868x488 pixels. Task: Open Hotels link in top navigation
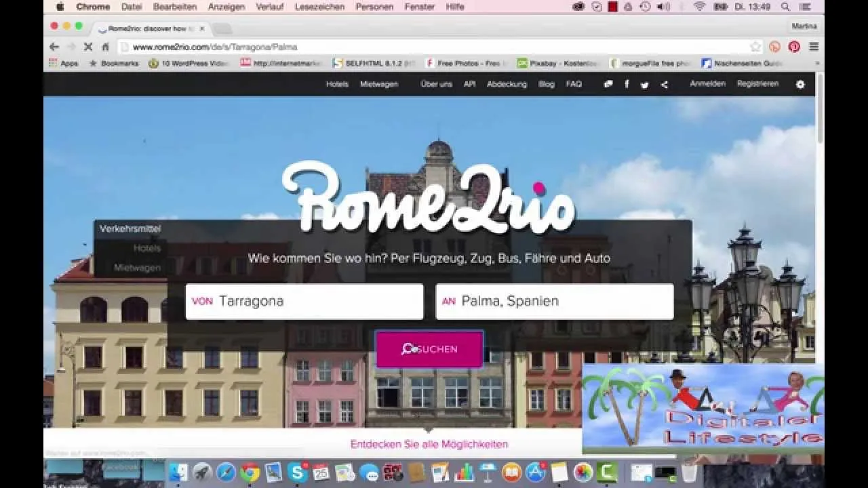337,84
